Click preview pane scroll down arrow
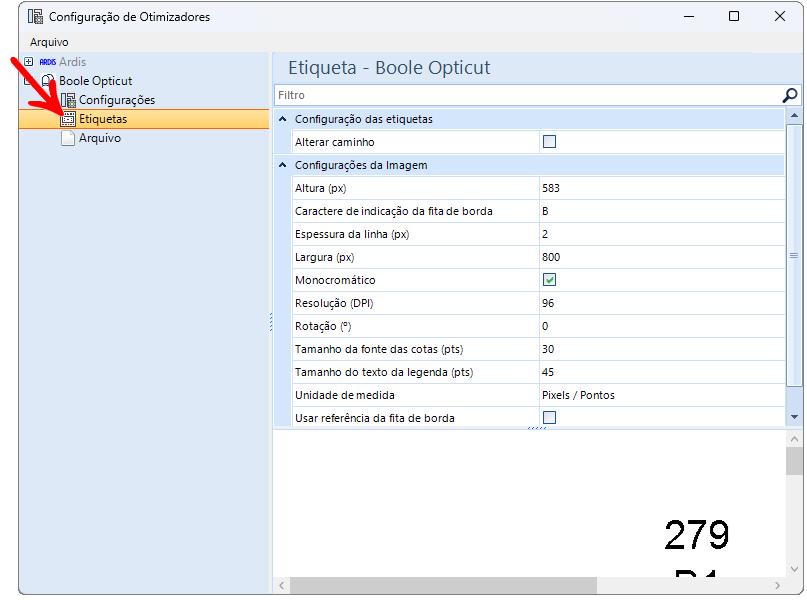Viewport: 807px width, 600px height. click(794, 569)
